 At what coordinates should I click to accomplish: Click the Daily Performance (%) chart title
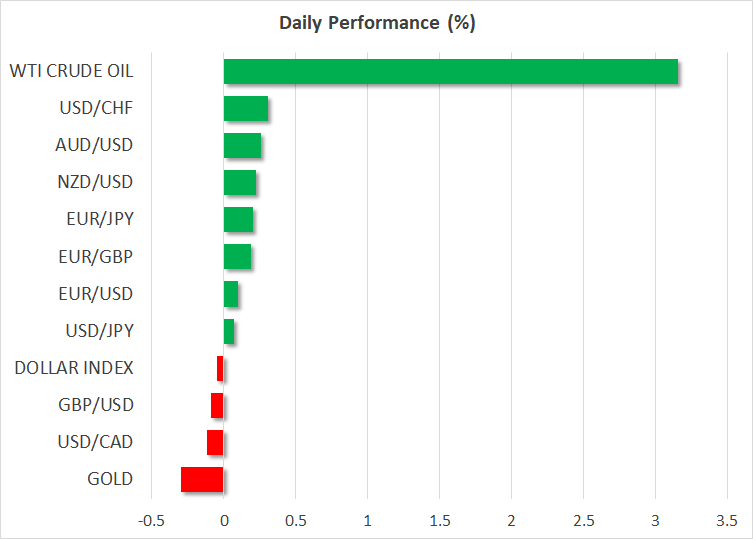(x=376, y=23)
